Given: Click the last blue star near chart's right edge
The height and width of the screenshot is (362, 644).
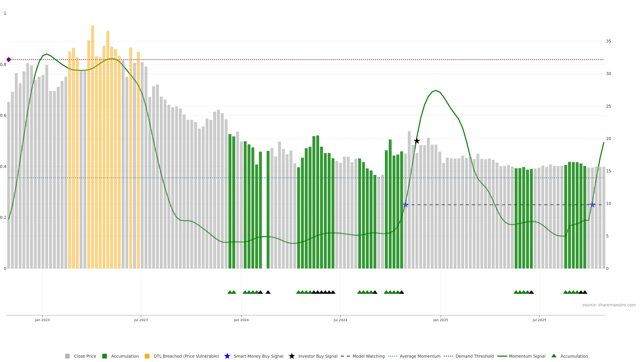Looking at the screenshot, I should [x=592, y=205].
